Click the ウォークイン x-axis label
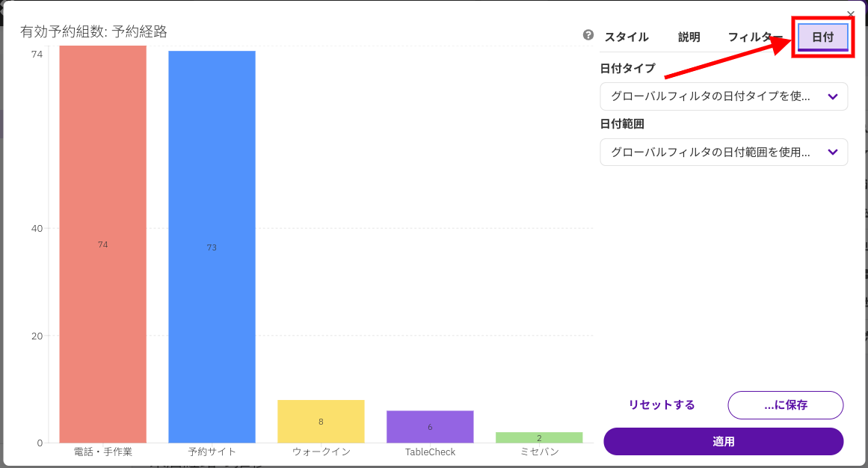Screen dimensions: 868x468 [321, 452]
